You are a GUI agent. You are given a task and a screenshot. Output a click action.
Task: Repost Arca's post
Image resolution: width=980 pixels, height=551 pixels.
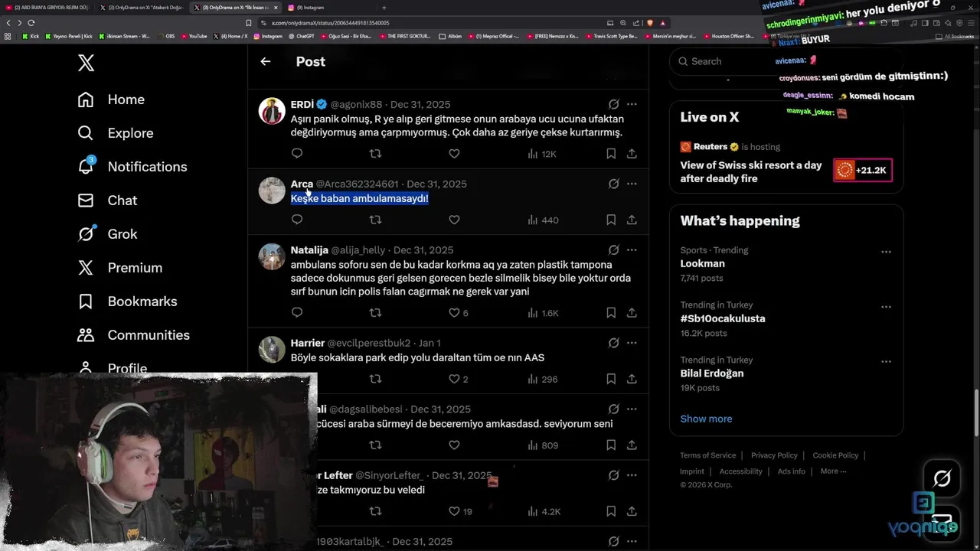coord(375,220)
